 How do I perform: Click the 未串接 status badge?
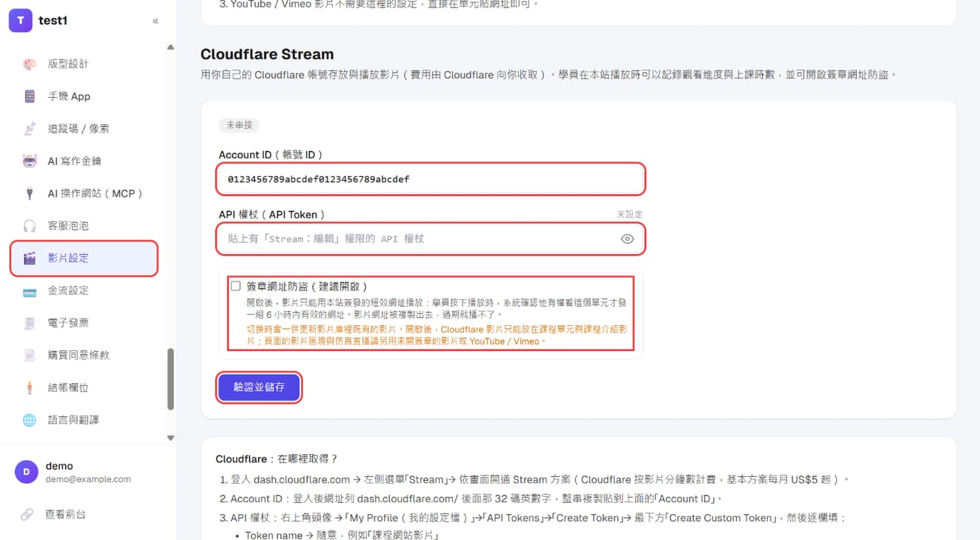pos(239,125)
